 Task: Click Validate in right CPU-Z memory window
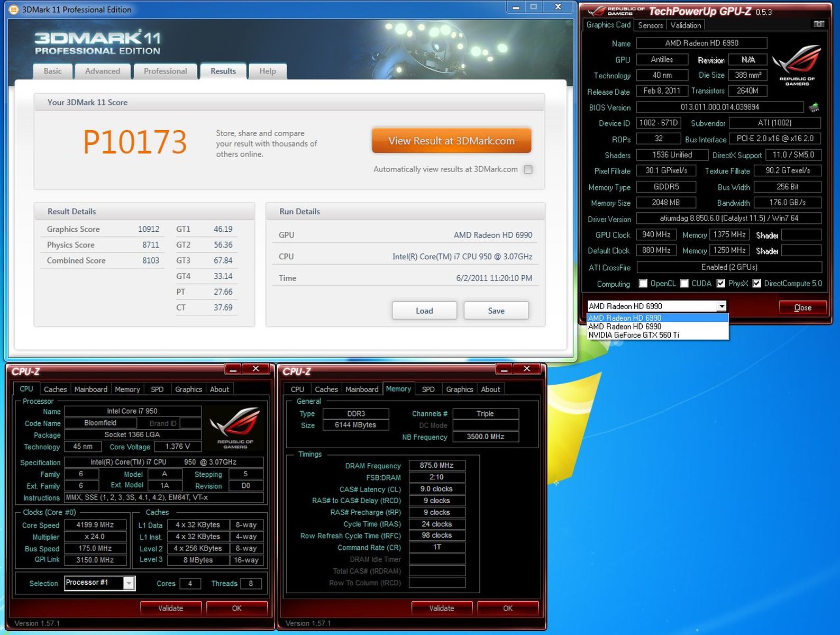click(442, 609)
